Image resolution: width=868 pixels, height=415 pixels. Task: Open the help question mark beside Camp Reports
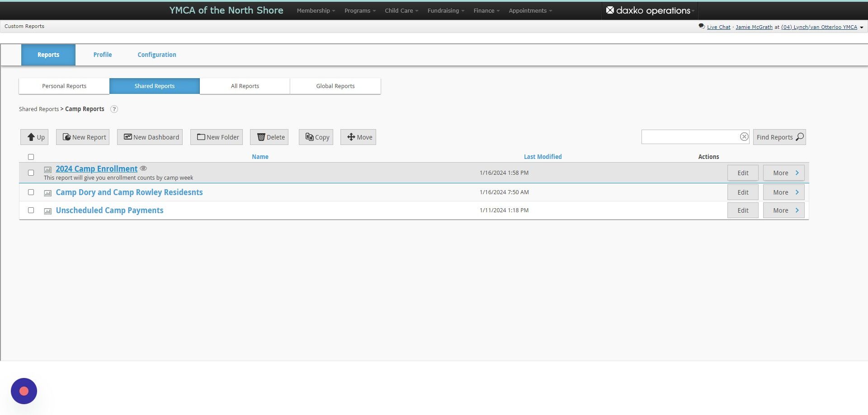114,109
